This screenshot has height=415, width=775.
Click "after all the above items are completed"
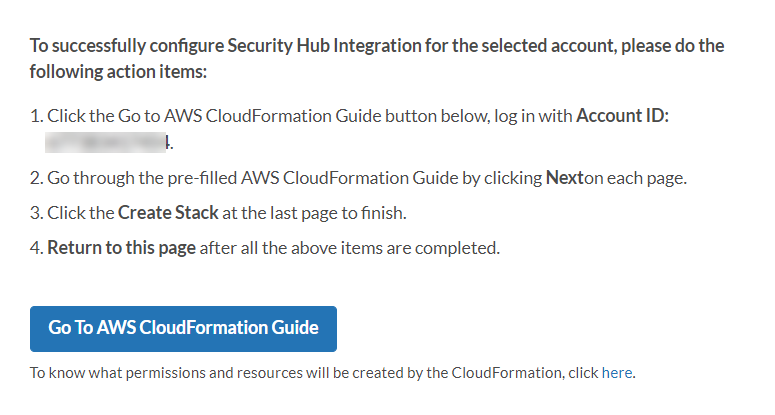pyautogui.click(x=349, y=247)
